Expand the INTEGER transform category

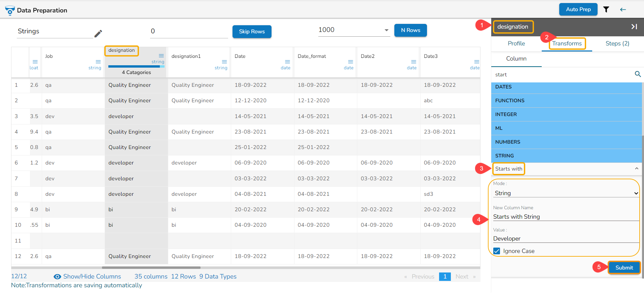pos(566,114)
